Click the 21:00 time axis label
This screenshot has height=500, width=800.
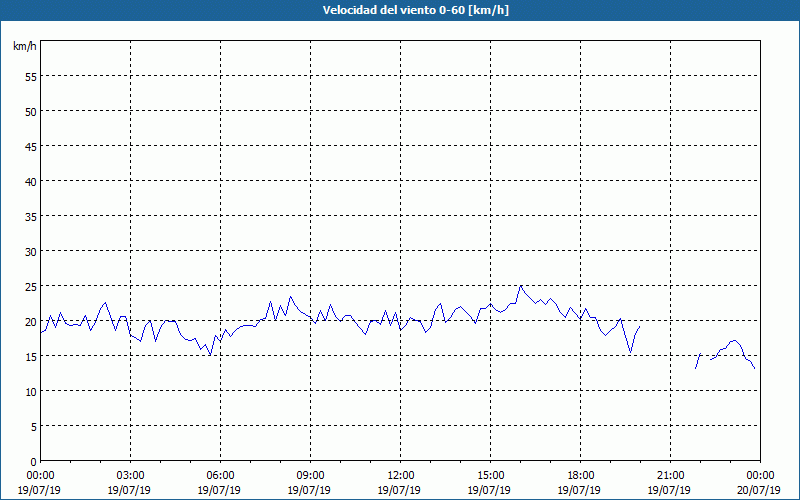pos(670,476)
